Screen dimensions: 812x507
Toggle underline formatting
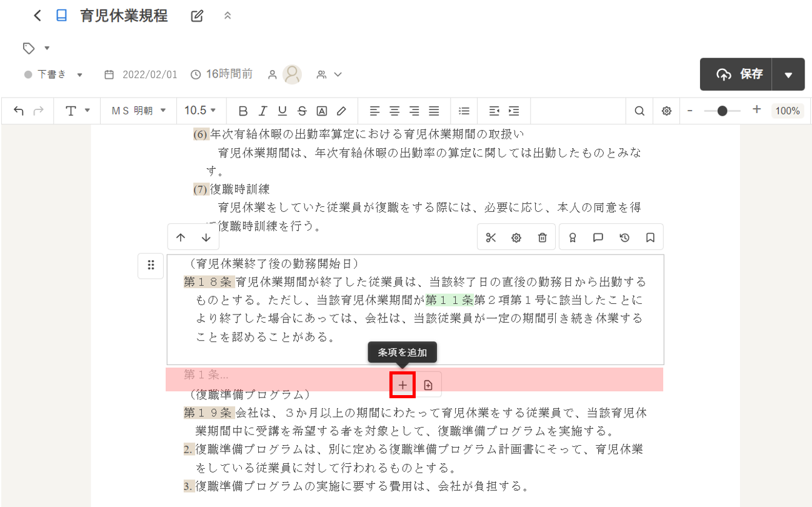[x=283, y=111]
